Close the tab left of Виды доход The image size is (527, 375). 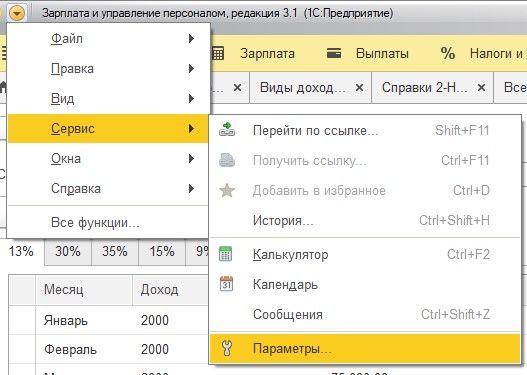[x=237, y=88]
